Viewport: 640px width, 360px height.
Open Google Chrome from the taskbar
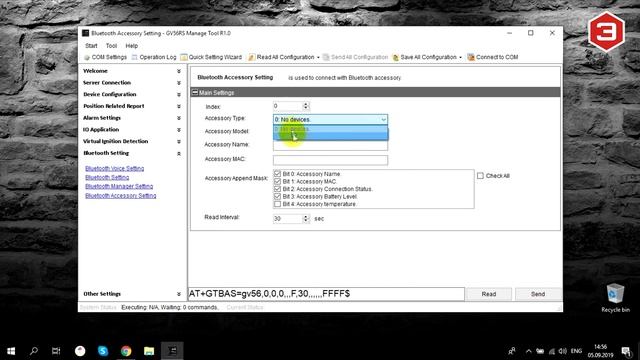pos(126,351)
